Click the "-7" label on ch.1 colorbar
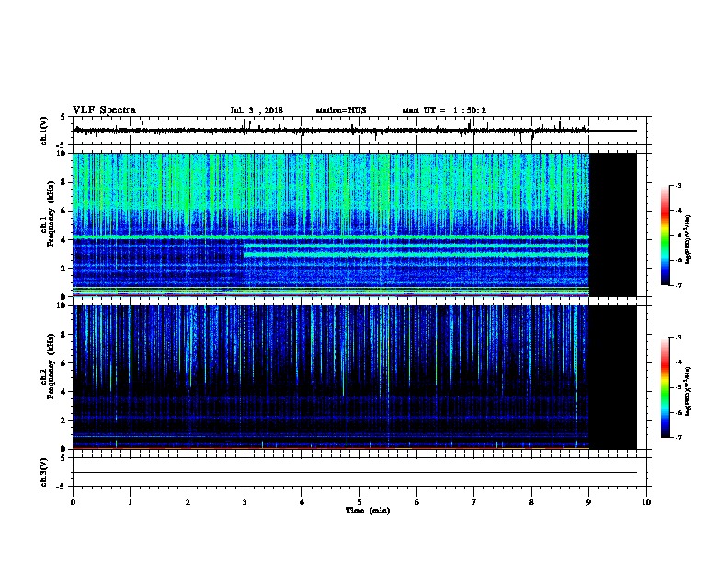The width and height of the screenshot is (728, 563). (677, 285)
